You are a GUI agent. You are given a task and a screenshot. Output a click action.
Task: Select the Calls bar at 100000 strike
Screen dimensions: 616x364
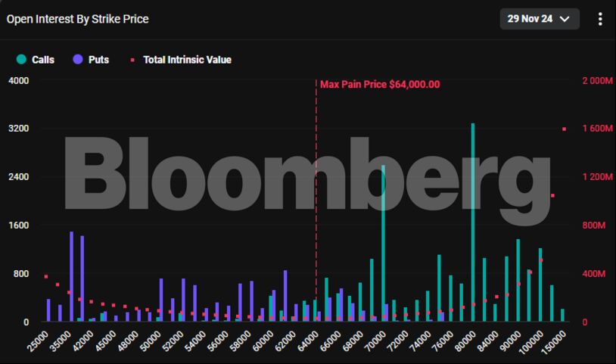540,285
